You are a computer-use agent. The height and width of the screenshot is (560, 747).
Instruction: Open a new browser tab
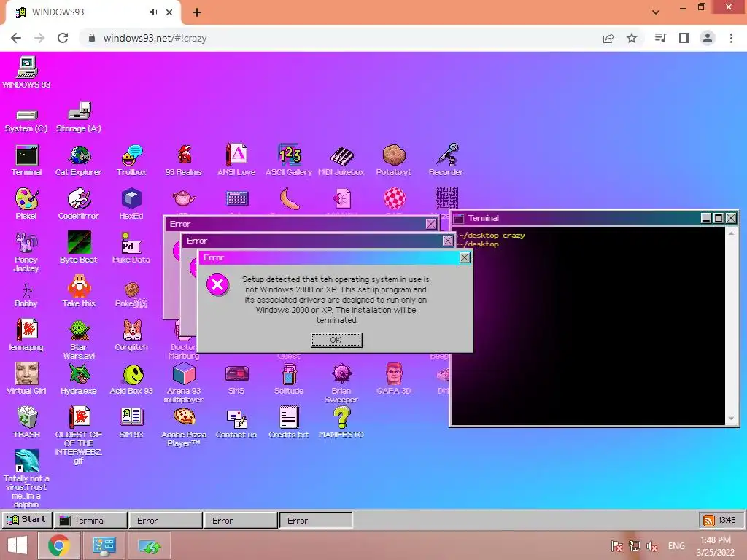tap(197, 12)
